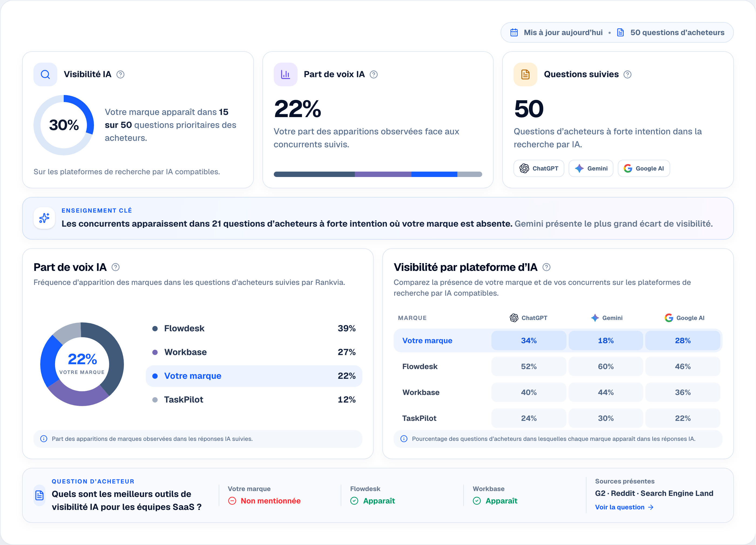Select the ChatGPT platform chip
The height and width of the screenshot is (545, 756).
pyautogui.click(x=539, y=168)
